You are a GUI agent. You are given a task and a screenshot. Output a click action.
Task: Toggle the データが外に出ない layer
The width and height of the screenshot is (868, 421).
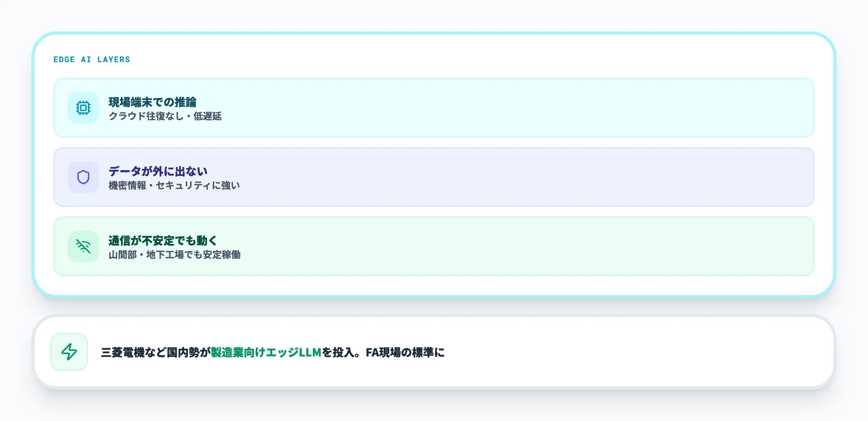(x=432, y=177)
